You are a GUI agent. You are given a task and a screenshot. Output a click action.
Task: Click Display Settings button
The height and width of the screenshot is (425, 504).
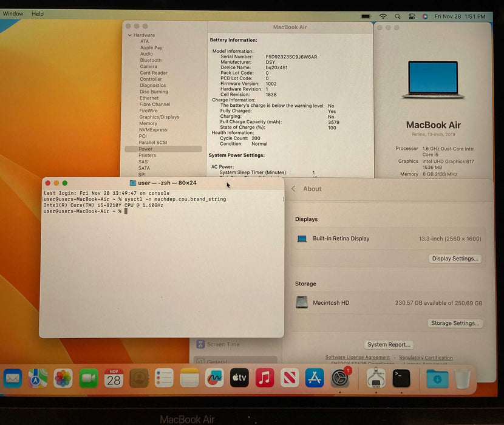pos(455,259)
